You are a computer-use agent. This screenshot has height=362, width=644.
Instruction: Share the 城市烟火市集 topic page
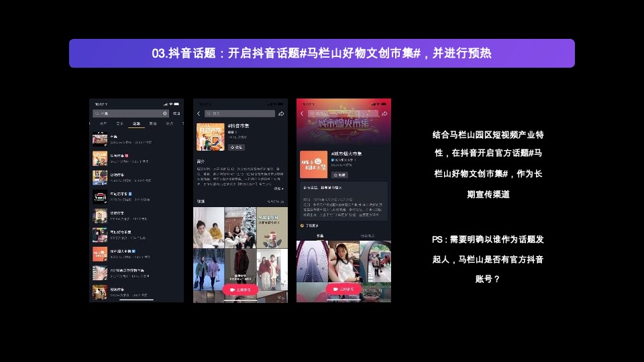tap(384, 114)
